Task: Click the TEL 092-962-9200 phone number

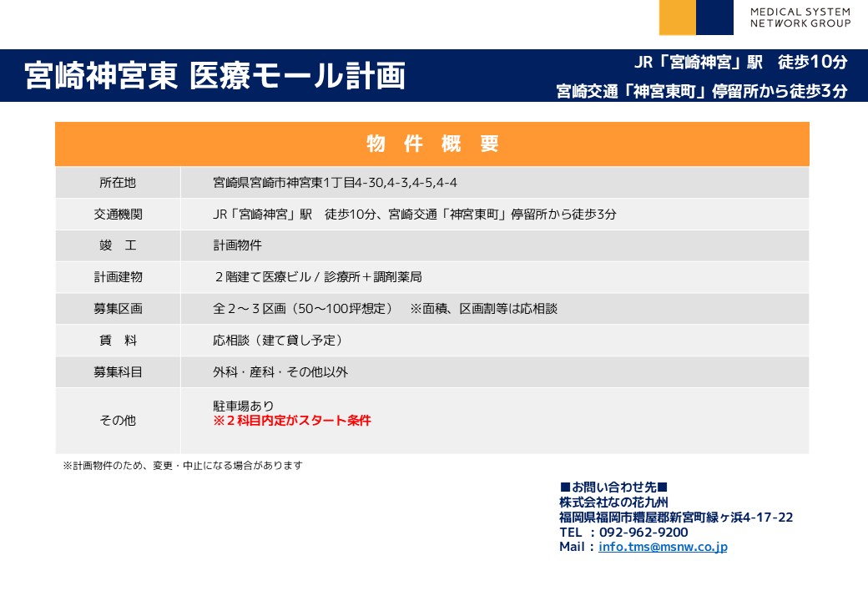Action: click(x=623, y=533)
